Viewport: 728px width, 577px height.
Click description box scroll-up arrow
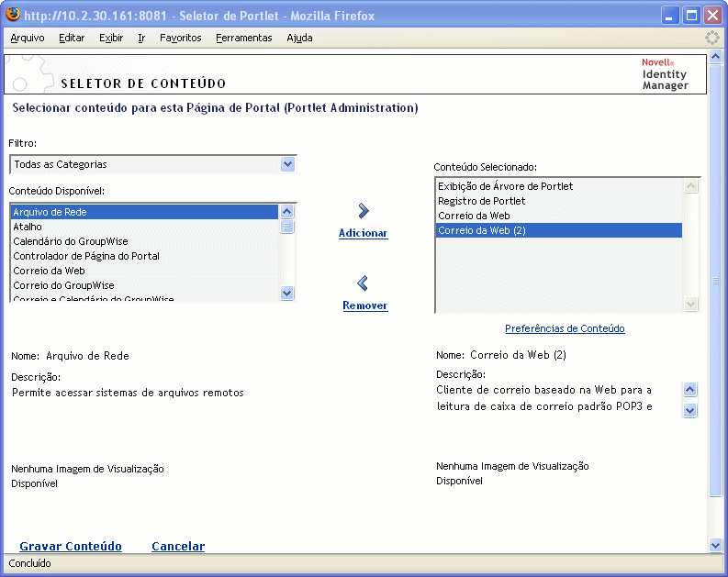690,390
